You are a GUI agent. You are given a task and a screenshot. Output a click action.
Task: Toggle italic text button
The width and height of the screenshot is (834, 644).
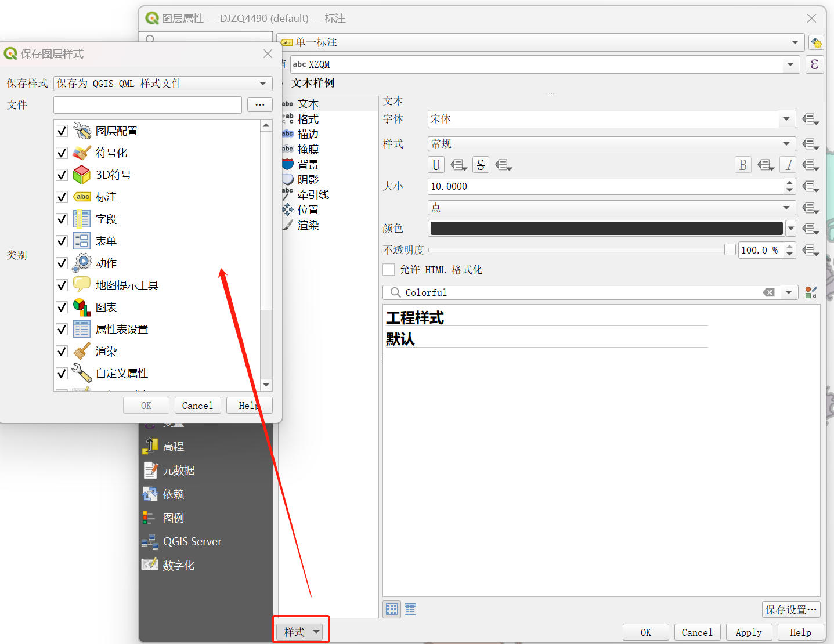click(x=788, y=165)
